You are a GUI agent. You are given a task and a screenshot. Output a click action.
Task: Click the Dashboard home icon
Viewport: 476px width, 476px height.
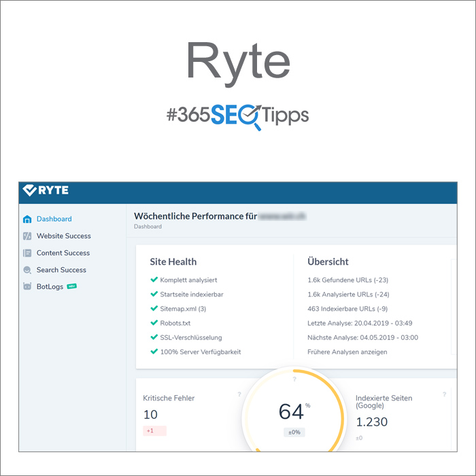[27, 219]
